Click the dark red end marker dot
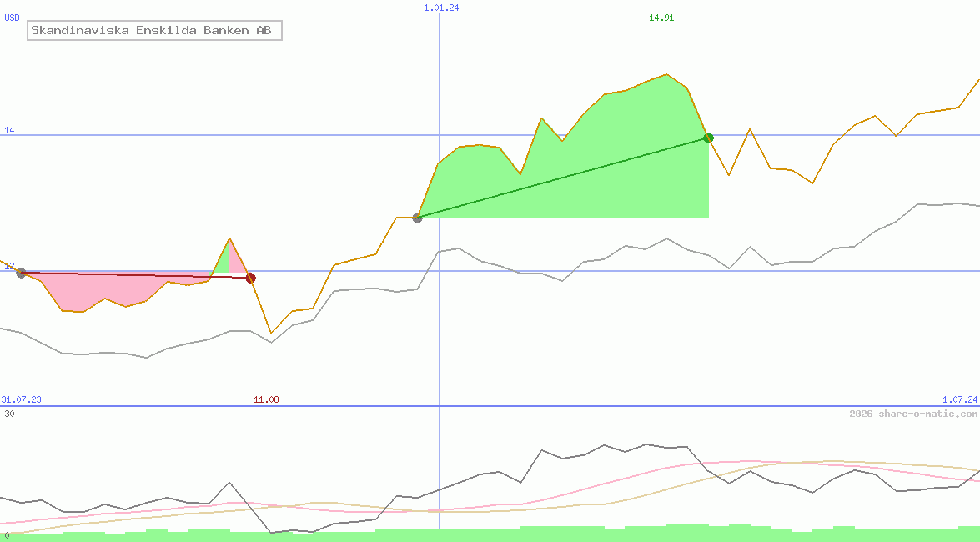The height and width of the screenshot is (542, 980). [250, 278]
